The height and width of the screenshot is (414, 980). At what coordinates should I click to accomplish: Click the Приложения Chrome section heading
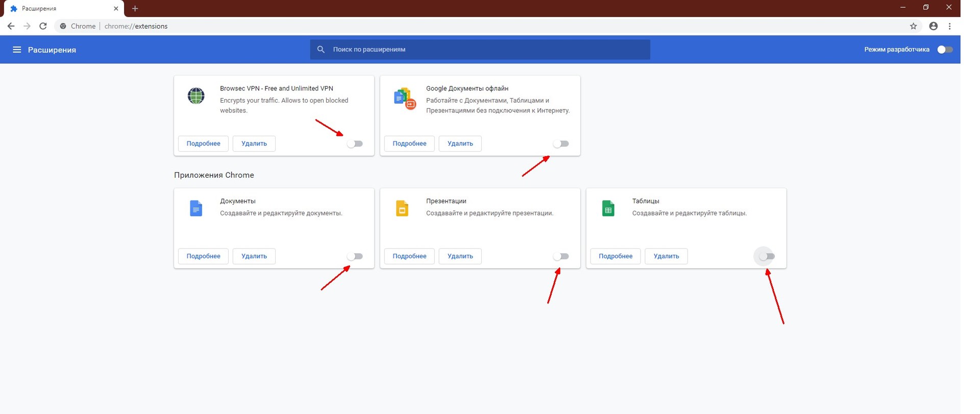click(x=214, y=175)
